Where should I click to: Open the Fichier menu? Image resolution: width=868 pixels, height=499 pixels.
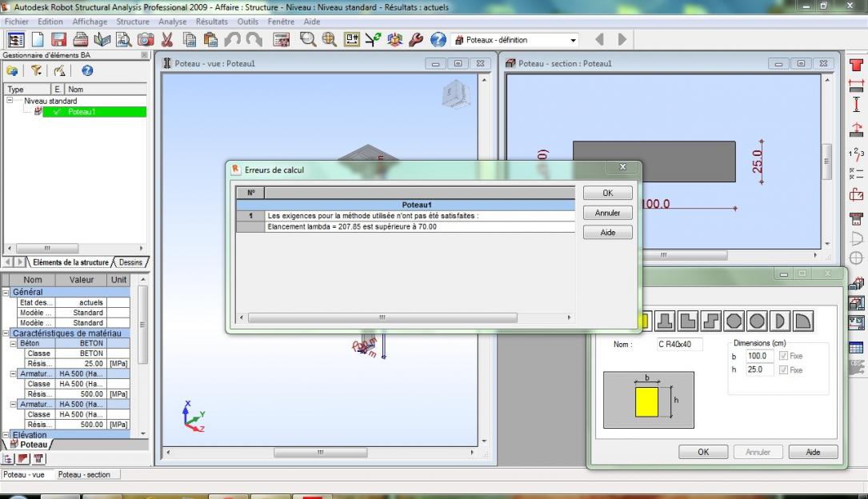[x=17, y=22]
